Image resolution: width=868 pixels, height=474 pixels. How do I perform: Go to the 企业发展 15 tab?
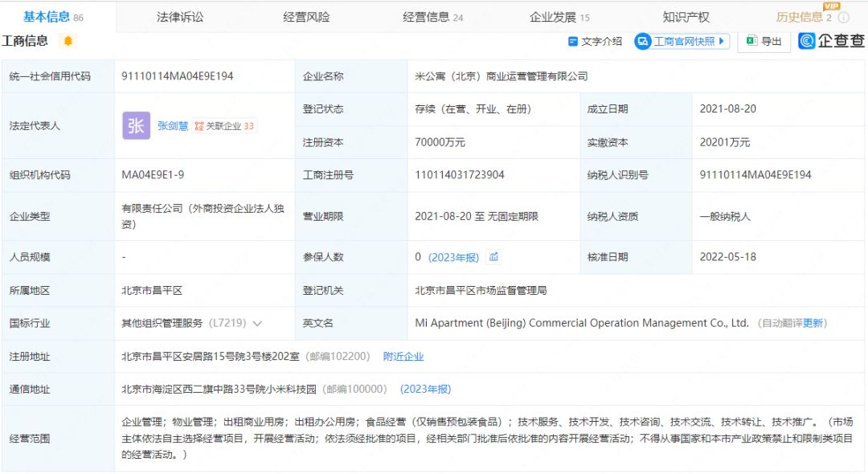(559, 17)
